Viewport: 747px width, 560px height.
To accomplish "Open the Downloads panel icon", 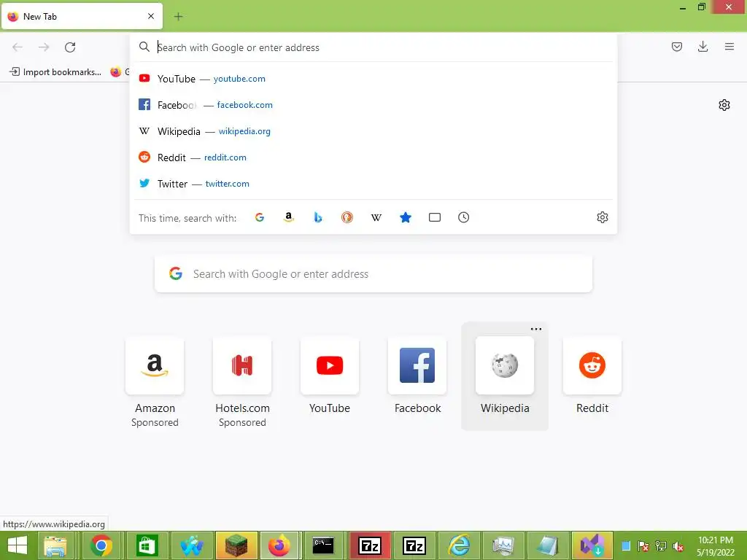I will click(x=703, y=47).
